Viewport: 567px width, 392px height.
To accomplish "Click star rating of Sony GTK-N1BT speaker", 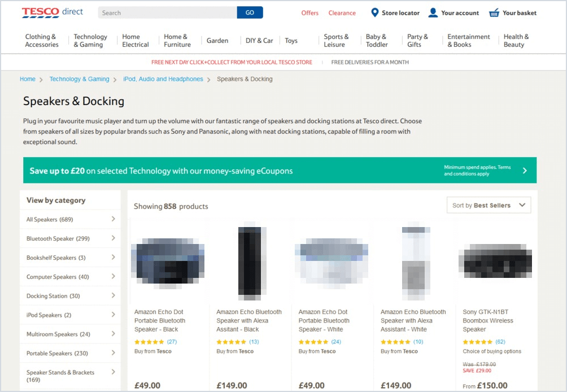I will 477,342.
